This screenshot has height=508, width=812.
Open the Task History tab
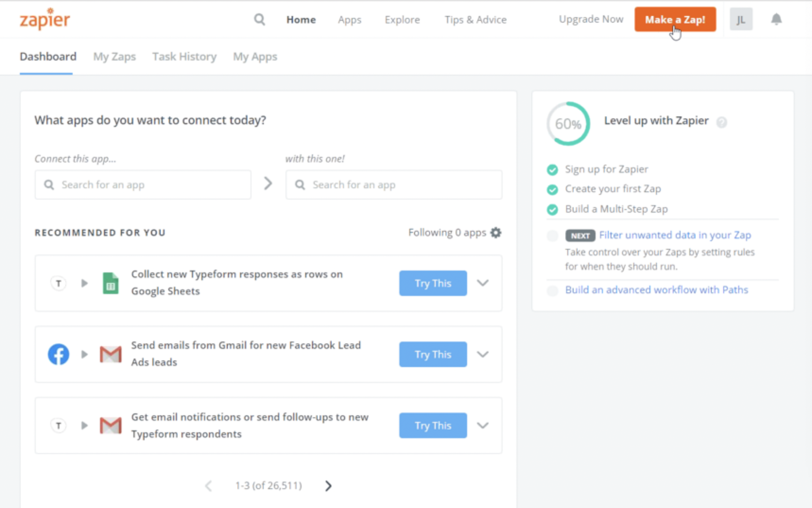click(x=184, y=57)
